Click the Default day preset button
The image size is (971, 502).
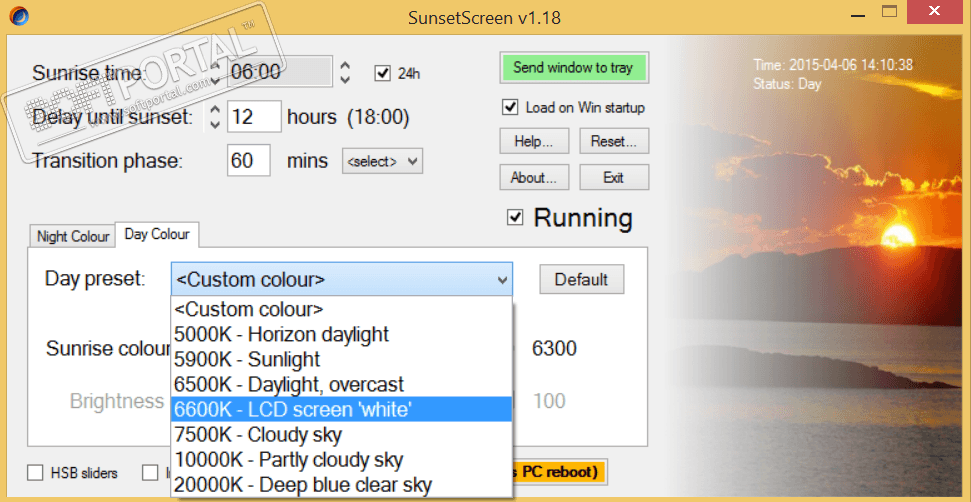pos(581,279)
